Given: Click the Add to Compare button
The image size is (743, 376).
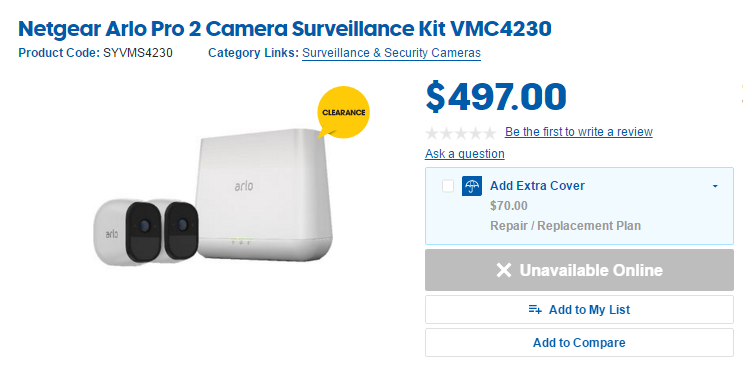Looking at the screenshot, I should pos(579,342).
